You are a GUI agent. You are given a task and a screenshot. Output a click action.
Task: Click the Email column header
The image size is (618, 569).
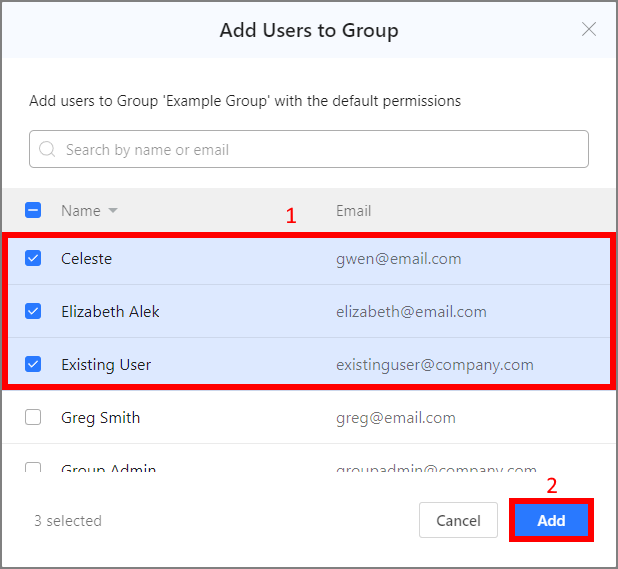[x=353, y=211]
